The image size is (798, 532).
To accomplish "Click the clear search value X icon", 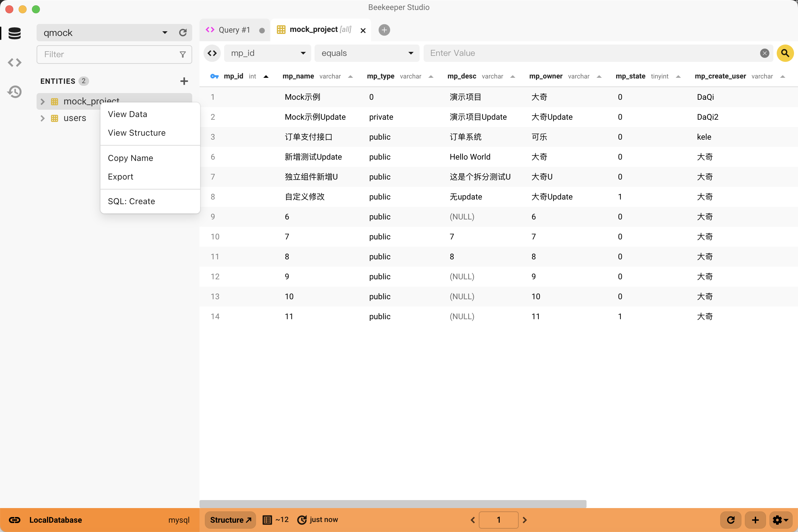I will click(765, 54).
